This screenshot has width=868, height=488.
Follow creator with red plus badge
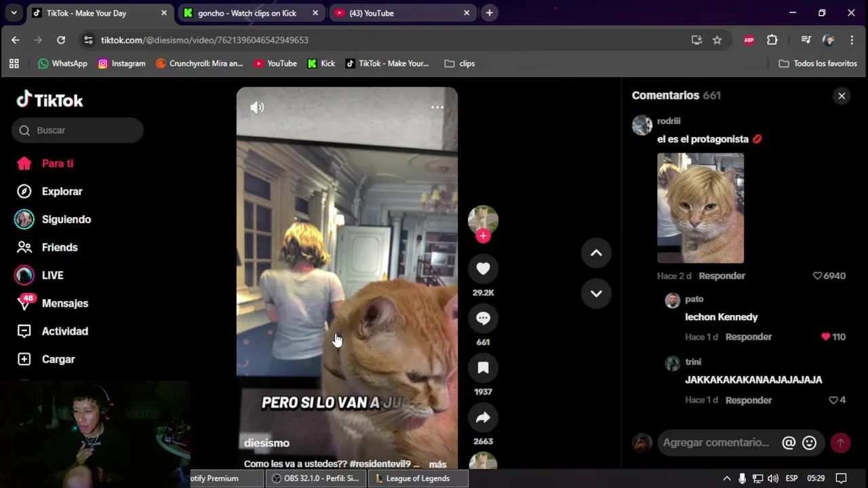coord(483,236)
